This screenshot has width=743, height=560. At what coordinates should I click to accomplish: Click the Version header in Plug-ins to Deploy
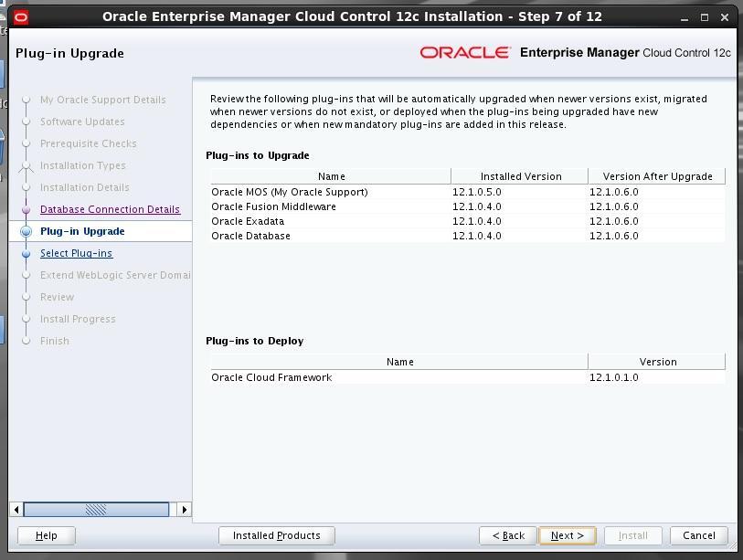pyautogui.click(x=657, y=362)
